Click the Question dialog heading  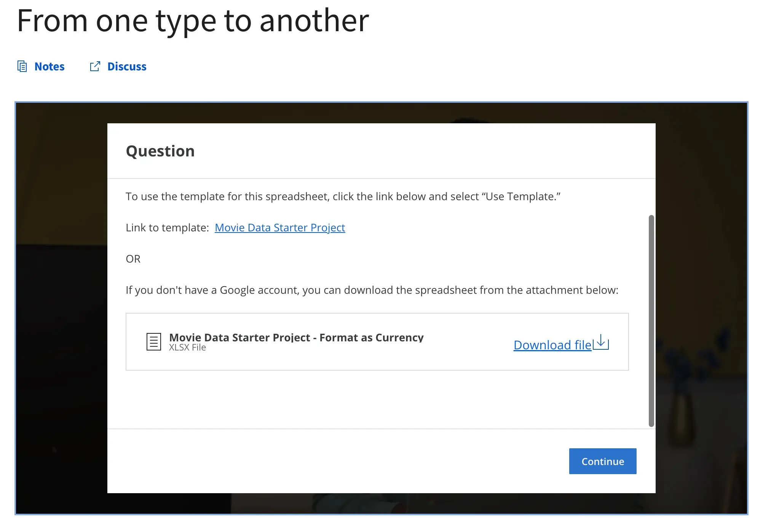[160, 151]
